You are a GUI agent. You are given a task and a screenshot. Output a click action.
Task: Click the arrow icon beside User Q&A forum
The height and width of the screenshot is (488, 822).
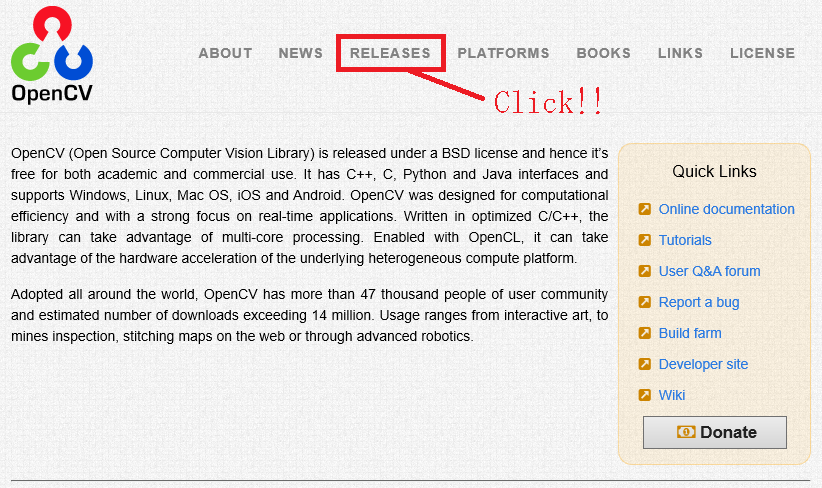click(645, 271)
